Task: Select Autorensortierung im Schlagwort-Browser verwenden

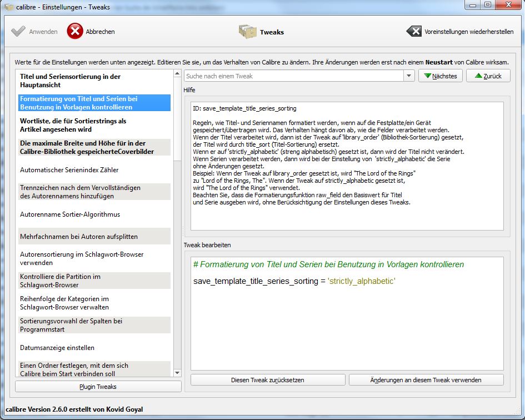Action: click(x=94, y=258)
